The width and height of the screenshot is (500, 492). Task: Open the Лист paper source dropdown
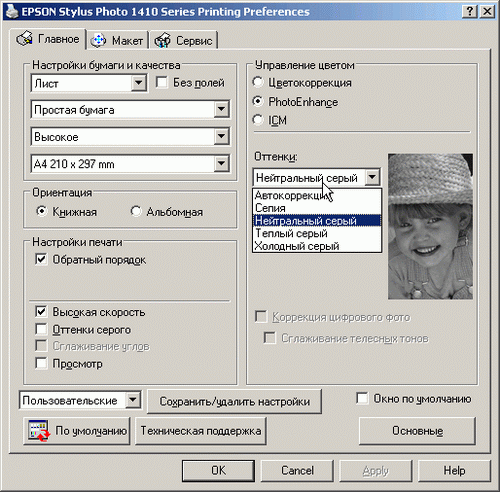pyautogui.click(x=139, y=83)
